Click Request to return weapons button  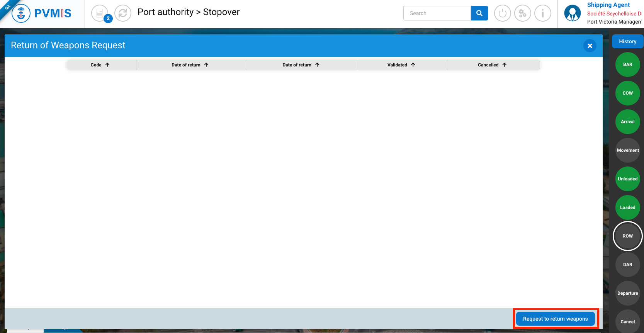coord(555,319)
